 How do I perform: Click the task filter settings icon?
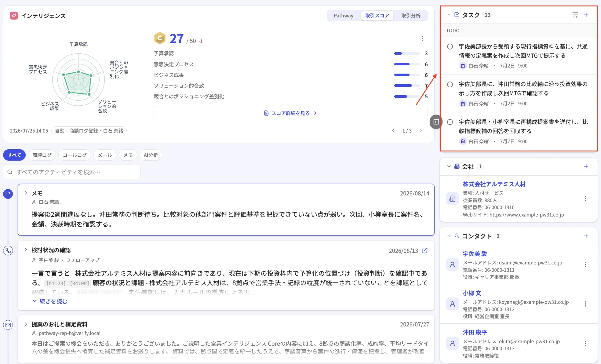click(575, 15)
